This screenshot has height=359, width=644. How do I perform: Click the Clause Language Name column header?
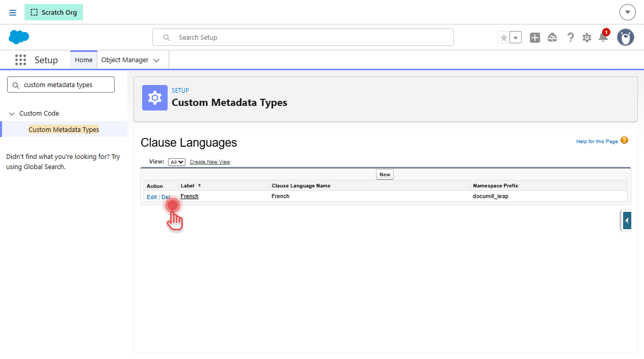coord(301,186)
